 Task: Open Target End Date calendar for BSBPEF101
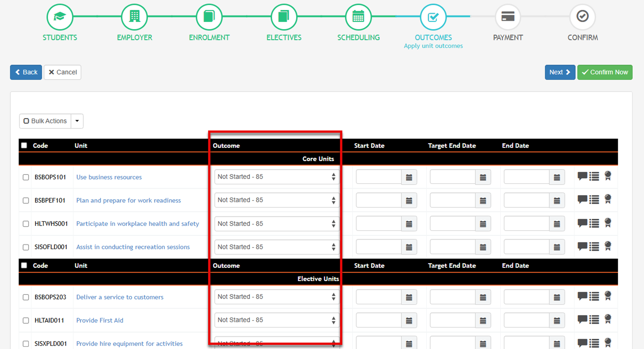coord(483,200)
